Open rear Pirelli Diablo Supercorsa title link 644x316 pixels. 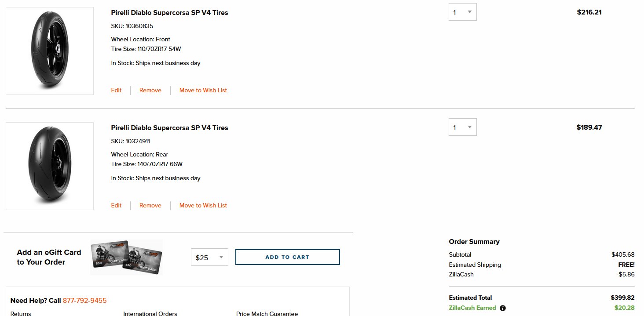point(169,127)
